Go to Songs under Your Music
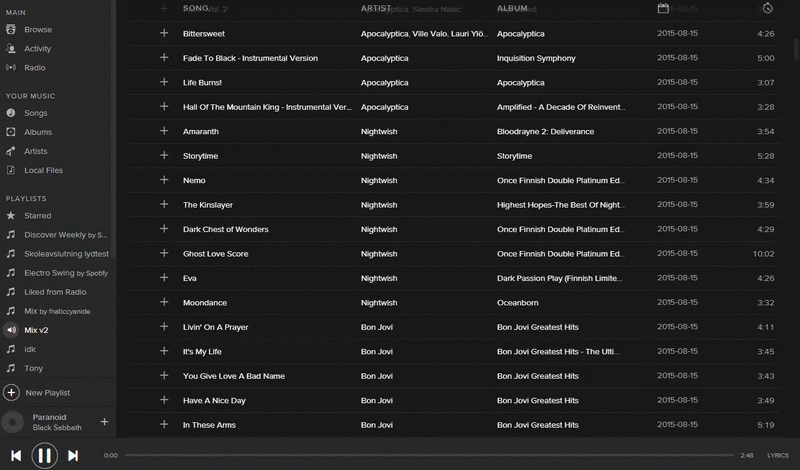This screenshot has width=800, height=470. coord(35,113)
